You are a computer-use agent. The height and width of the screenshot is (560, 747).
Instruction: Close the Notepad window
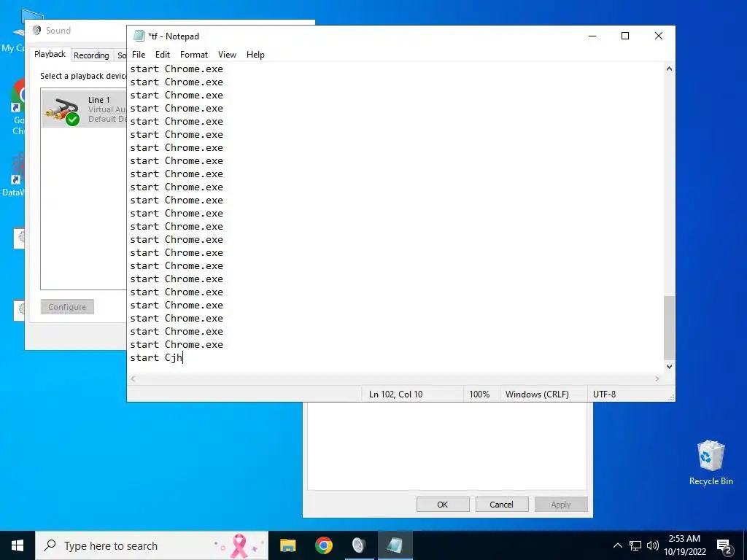pyautogui.click(x=659, y=36)
